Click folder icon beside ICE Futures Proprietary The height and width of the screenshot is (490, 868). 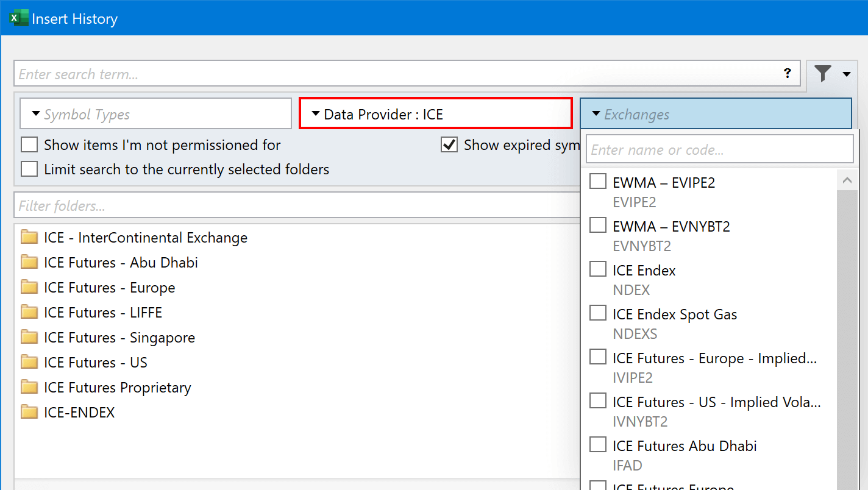[29, 387]
